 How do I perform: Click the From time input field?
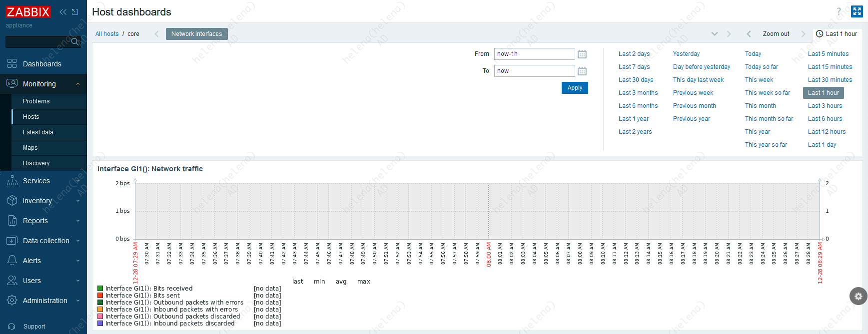(534, 54)
